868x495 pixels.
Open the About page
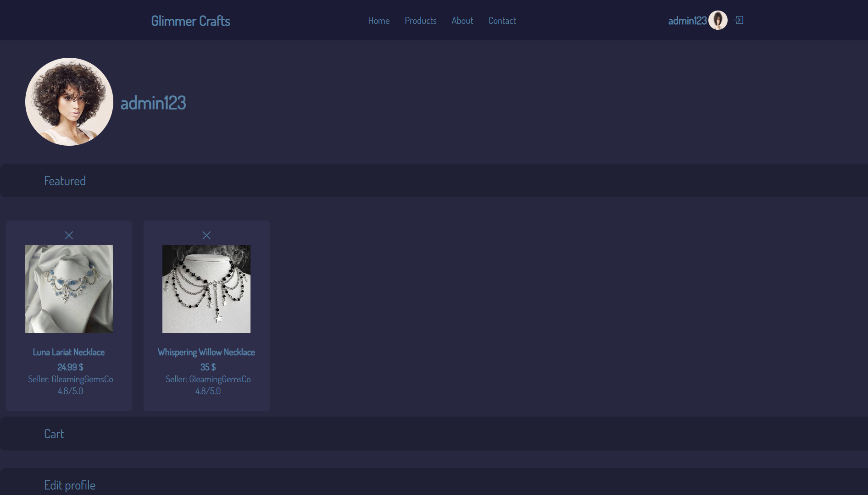pos(462,21)
